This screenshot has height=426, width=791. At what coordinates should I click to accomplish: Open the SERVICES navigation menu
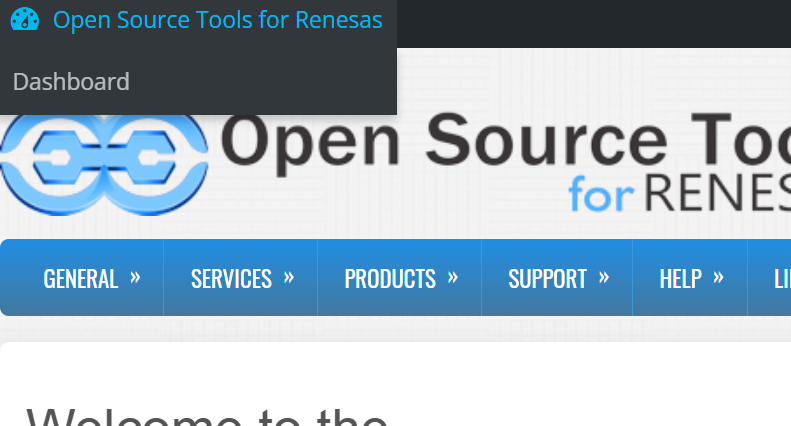(231, 278)
